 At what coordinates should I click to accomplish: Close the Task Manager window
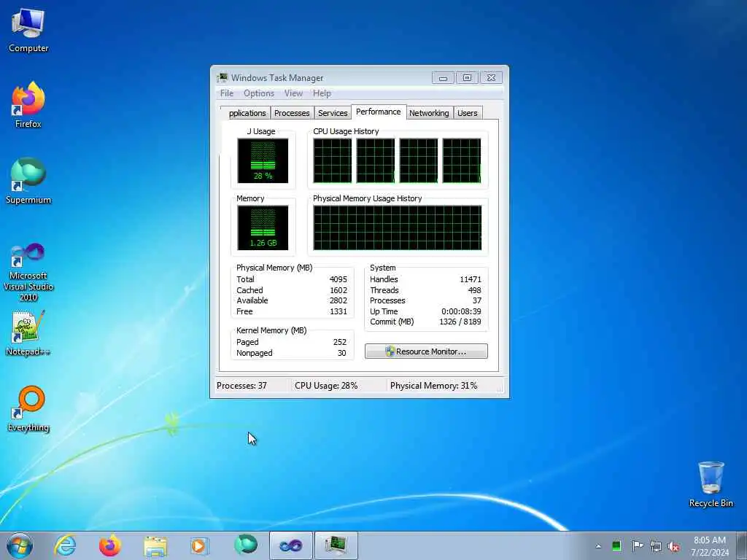(x=491, y=77)
